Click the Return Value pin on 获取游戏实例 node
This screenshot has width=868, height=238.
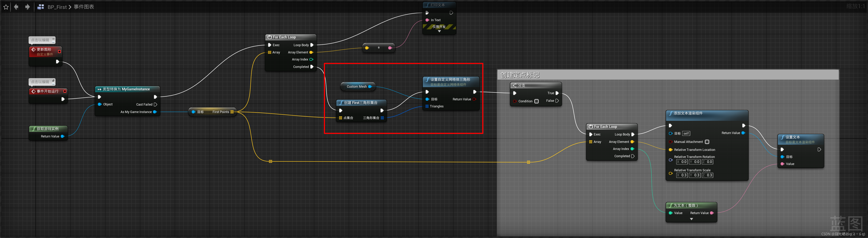pos(63,136)
